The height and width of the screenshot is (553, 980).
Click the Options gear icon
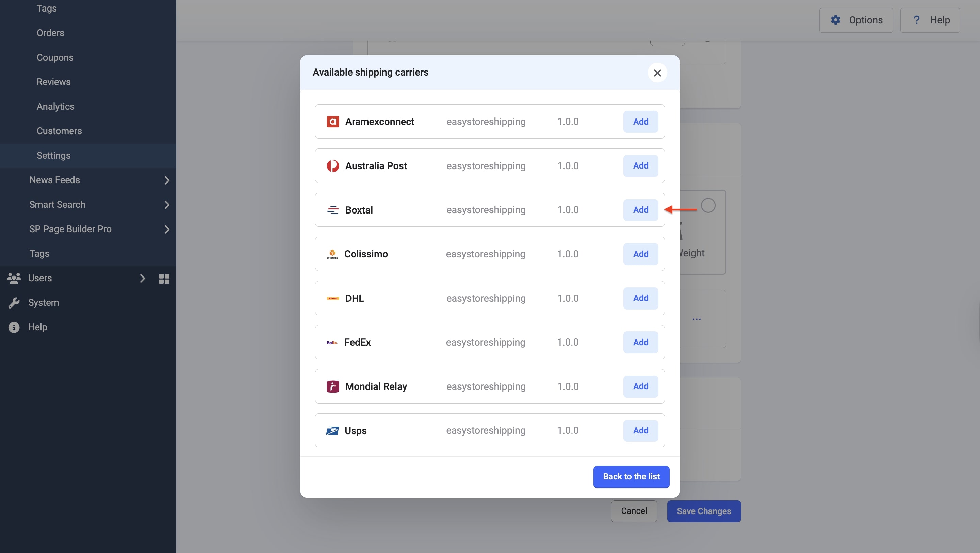point(835,20)
